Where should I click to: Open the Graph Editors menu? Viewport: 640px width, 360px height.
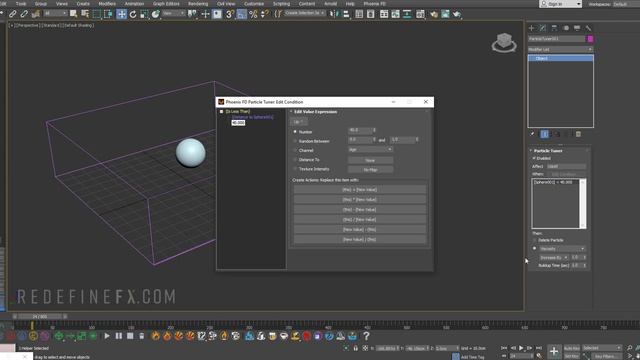coord(166,4)
